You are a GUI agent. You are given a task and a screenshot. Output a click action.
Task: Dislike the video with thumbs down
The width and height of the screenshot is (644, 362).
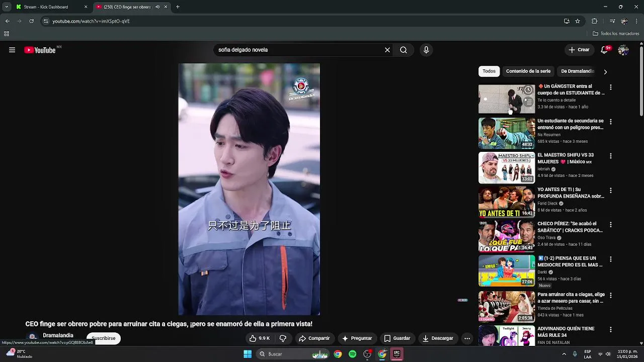283,338
